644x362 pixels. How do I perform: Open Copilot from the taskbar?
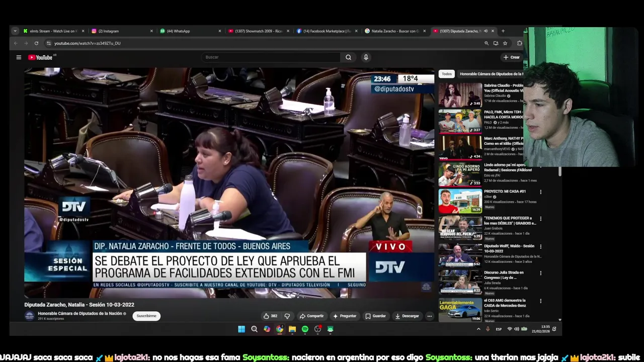pos(267,329)
